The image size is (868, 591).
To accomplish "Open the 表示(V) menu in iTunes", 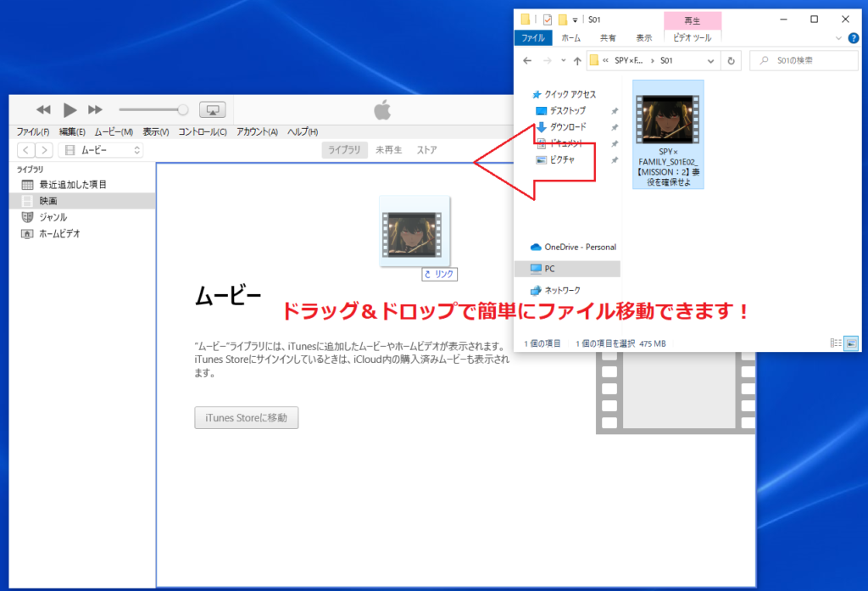I will pos(156,131).
